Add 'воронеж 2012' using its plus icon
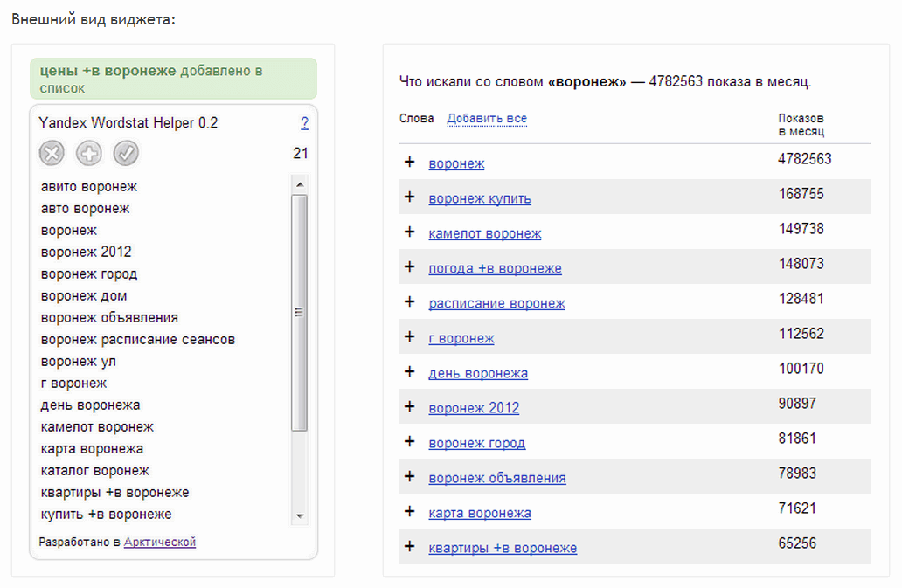This screenshot has height=588, width=902. coord(410,407)
